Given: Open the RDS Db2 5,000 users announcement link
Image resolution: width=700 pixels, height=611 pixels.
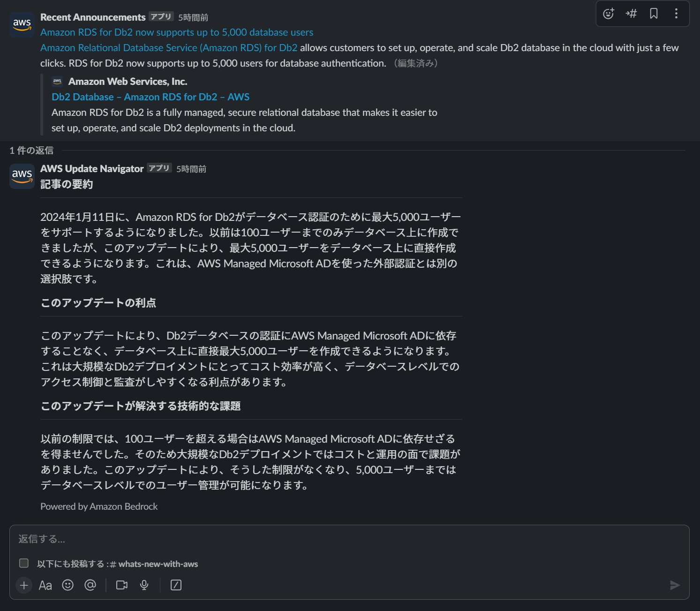Looking at the screenshot, I should click(x=177, y=32).
